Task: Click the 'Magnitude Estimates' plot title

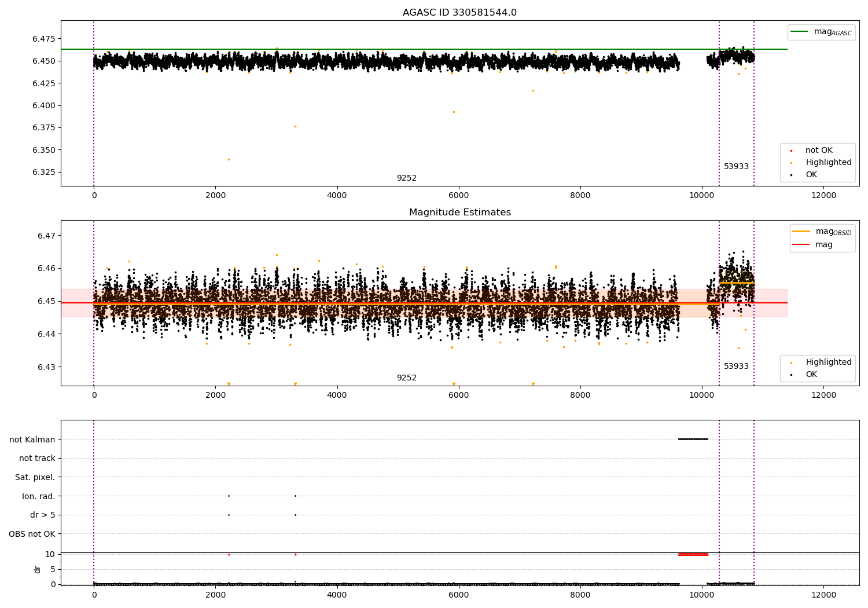Action: click(459, 213)
